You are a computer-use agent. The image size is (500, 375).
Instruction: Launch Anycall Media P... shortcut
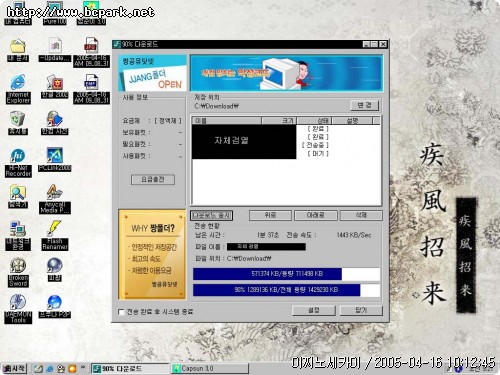tap(55, 199)
